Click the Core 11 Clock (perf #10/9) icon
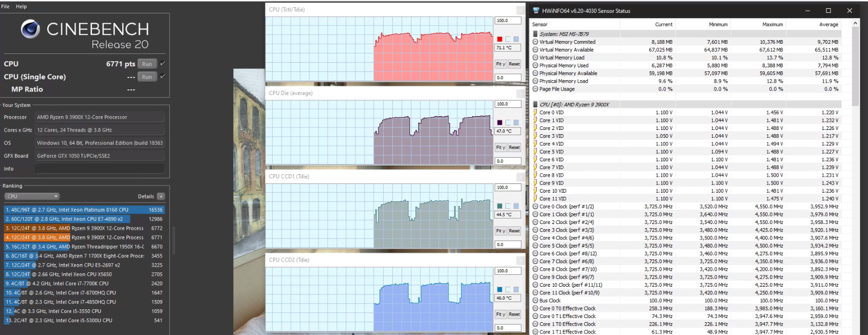This screenshot has width=868, height=335. click(x=535, y=292)
